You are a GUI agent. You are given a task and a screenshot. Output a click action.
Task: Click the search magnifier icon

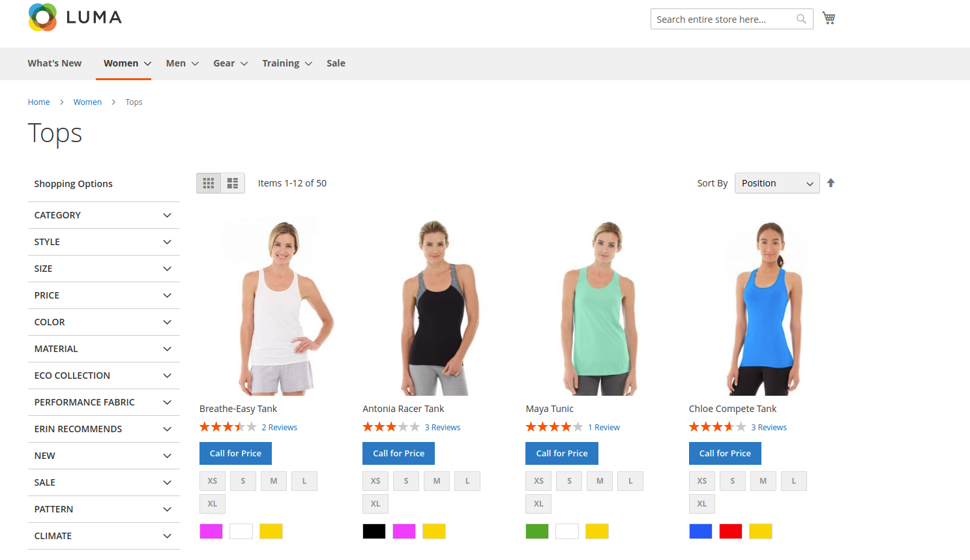(801, 19)
